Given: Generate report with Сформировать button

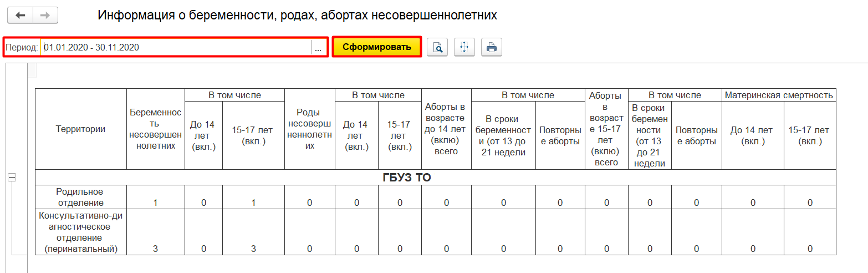Looking at the screenshot, I should pos(377,47).
